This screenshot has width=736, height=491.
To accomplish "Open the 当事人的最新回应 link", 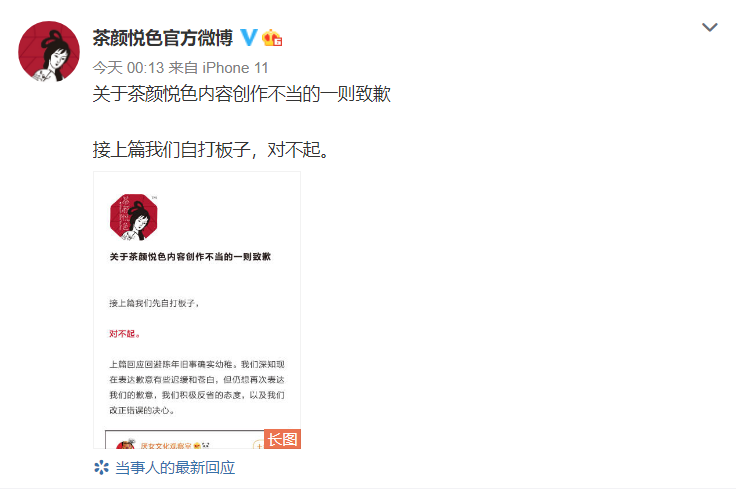I will coord(175,468).
